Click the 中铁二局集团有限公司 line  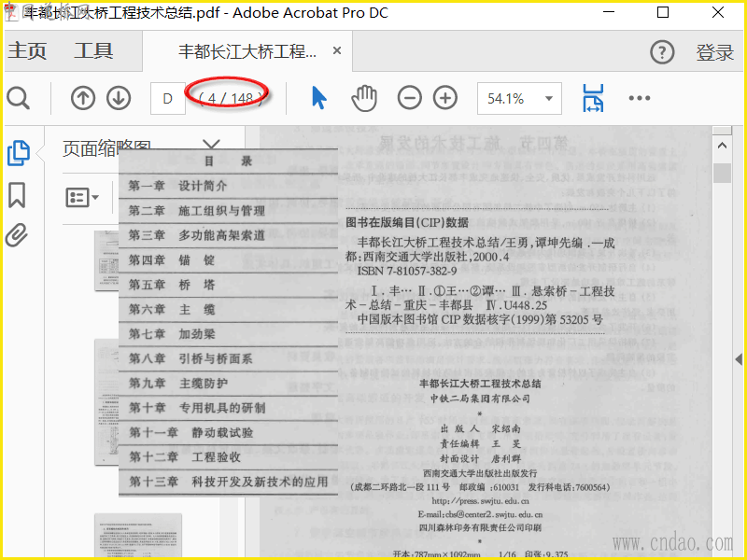point(480,399)
